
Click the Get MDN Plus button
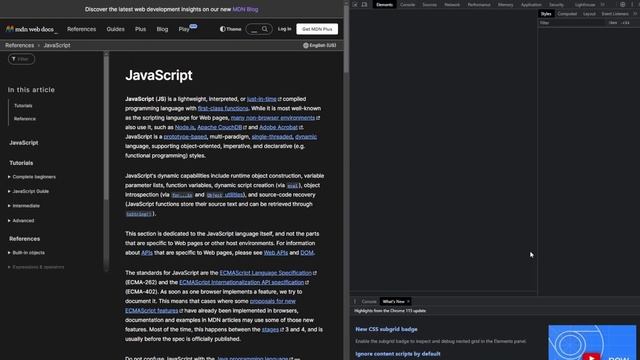click(317, 29)
